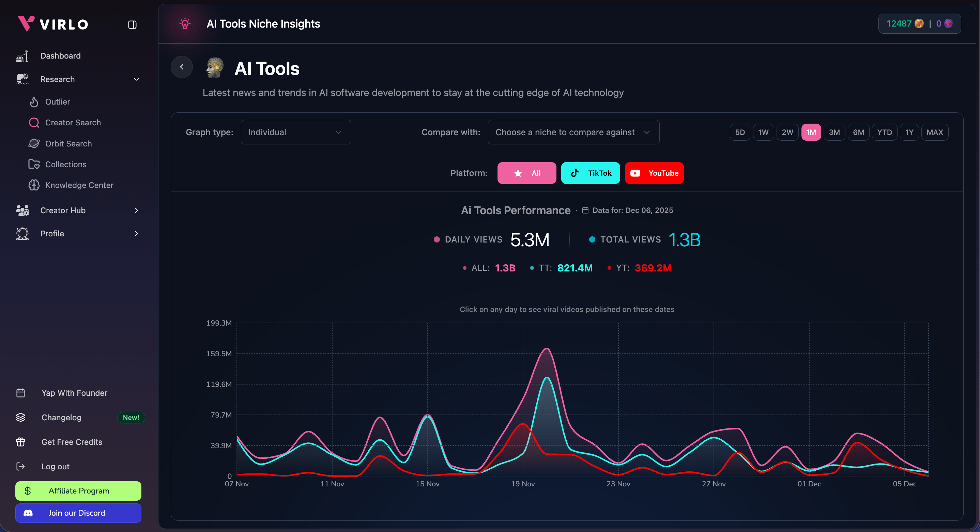Click the Knowledge Center brain icon

(34, 185)
